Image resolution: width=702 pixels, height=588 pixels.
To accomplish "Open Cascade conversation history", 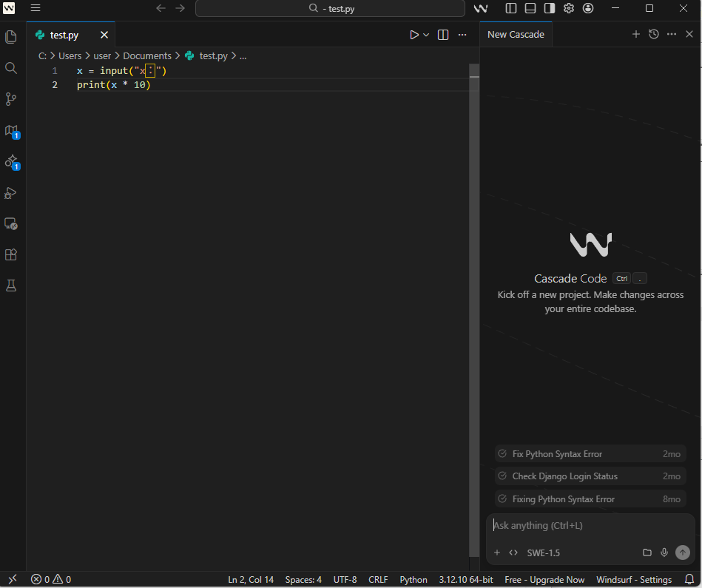I will pos(654,34).
